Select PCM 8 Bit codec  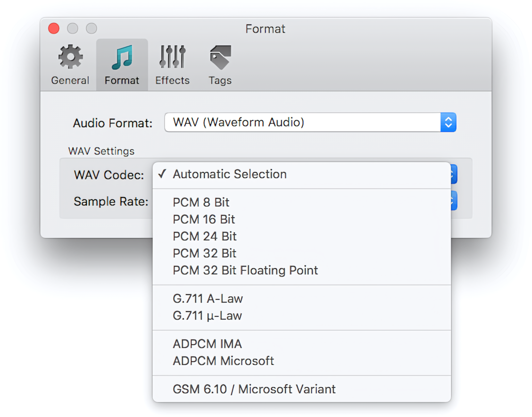coord(201,202)
